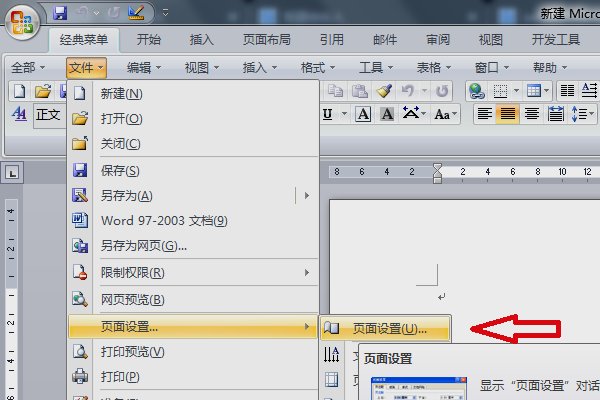The width and height of the screenshot is (600, 400).
Task: Switch to 开始 ribbon tab
Action: (x=149, y=39)
